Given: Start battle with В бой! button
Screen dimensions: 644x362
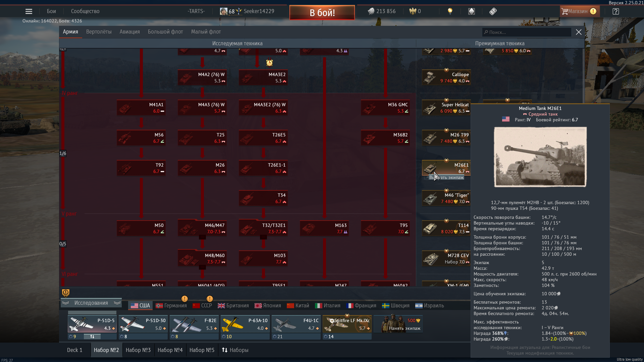Looking at the screenshot, I should click(x=322, y=13).
